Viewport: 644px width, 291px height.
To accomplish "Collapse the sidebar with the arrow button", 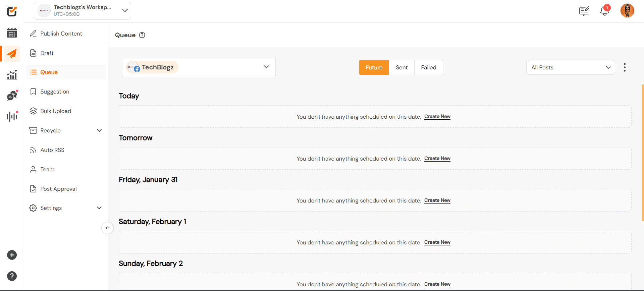I will (x=107, y=228).
